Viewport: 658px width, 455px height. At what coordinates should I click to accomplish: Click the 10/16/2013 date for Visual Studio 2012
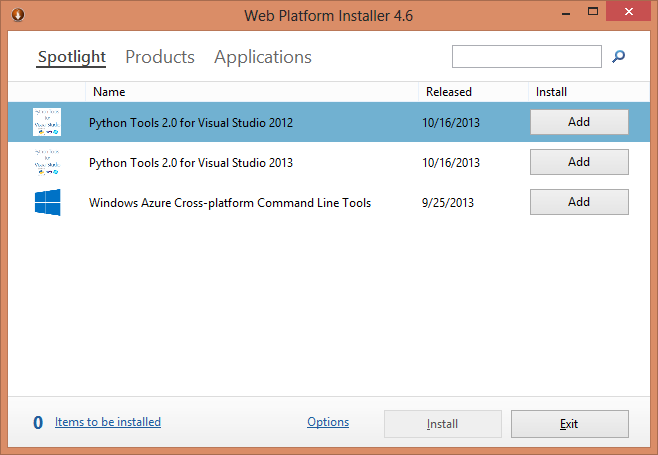(x=451, y=123)
